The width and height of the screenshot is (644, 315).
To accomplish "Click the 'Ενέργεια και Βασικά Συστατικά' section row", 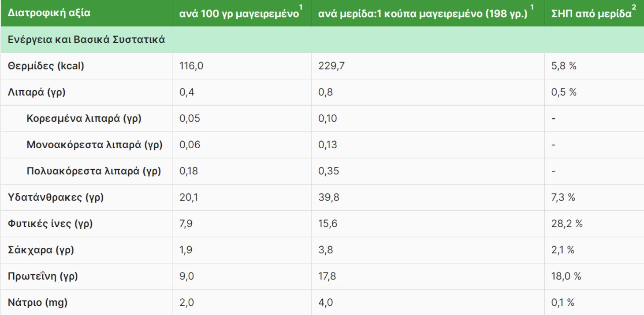I will tap(86, 40).
